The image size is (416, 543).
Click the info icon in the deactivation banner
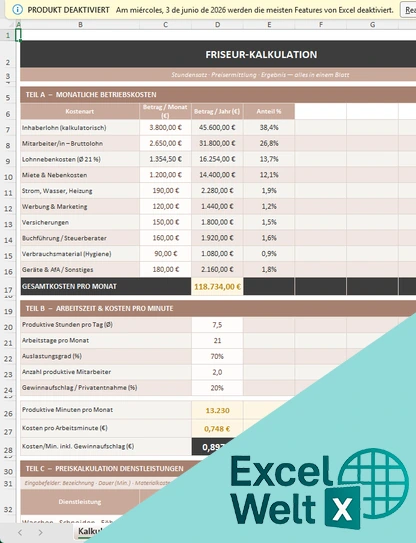(x=17, y=10)
